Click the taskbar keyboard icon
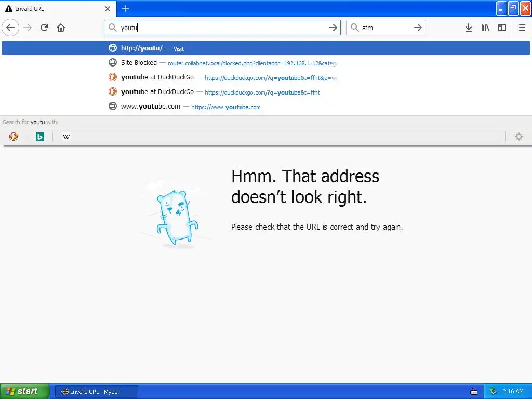This screenshot has width=532, height=399. [x=474, y=392]
